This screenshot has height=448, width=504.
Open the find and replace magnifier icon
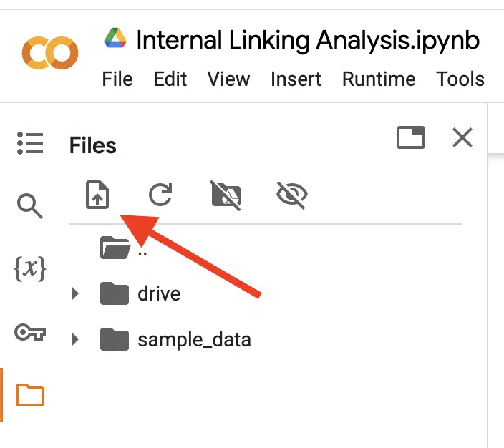pyautogui.click(x=29, y=206)
